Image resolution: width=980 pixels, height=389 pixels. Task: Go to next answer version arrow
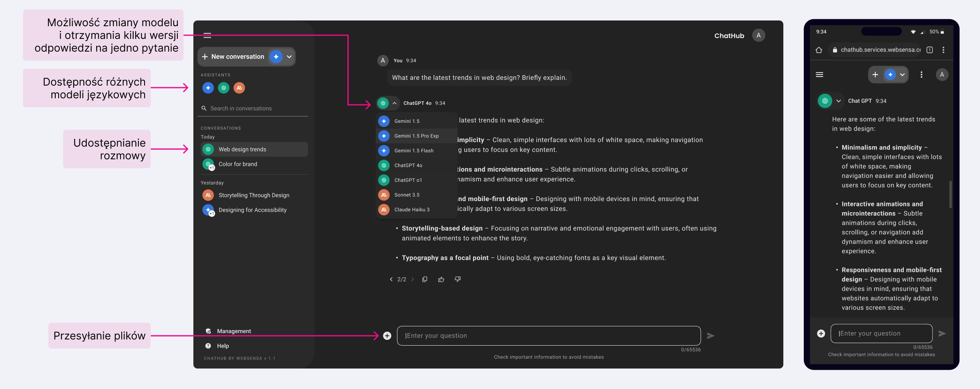click(413, 279)
